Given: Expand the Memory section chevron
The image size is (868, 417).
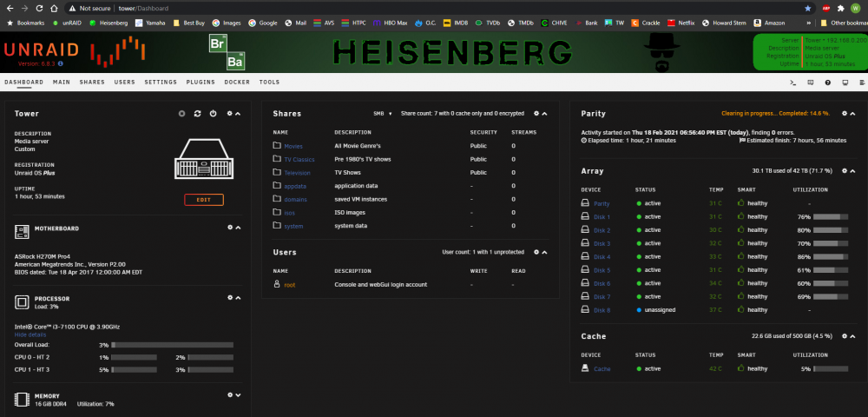Looking at the screenshot, I should click(238, 395).
